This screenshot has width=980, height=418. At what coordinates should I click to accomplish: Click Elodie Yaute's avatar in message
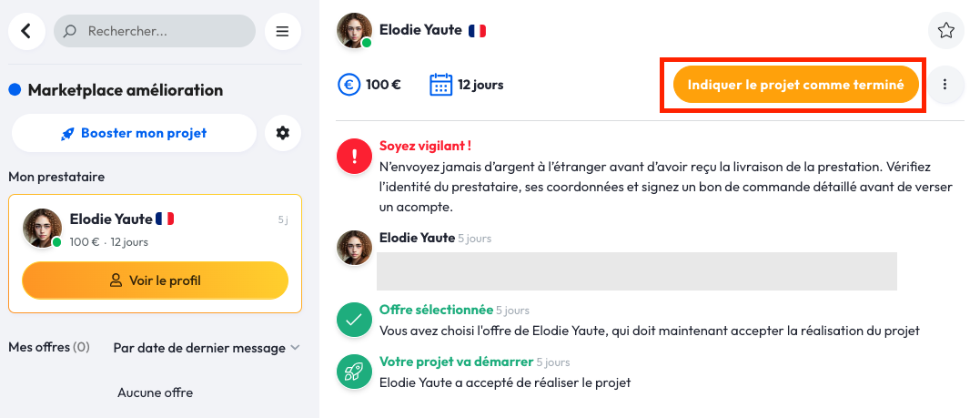tap(354, 247)
